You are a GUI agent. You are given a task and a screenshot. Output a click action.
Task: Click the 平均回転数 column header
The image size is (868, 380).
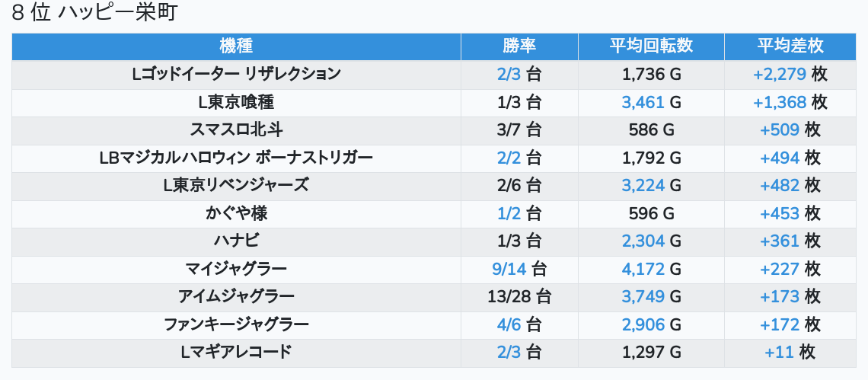tap(651, 46)
